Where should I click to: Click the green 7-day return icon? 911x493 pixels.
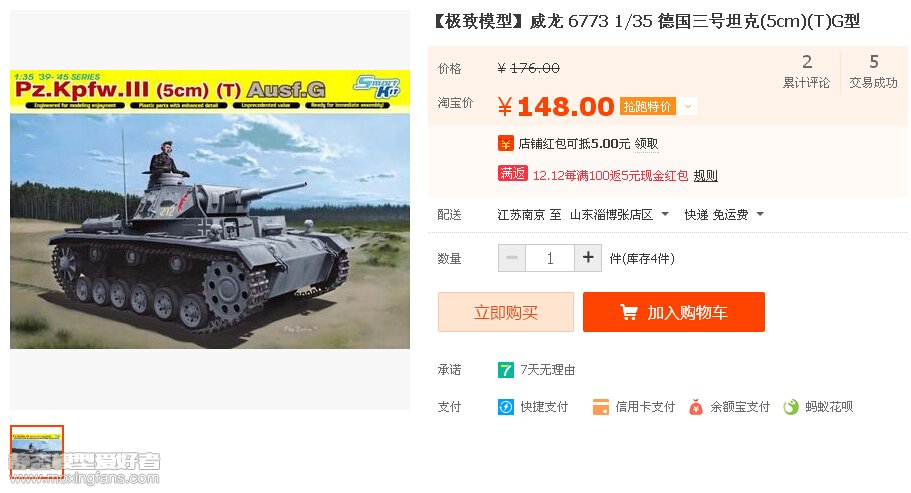pos(505,370)
